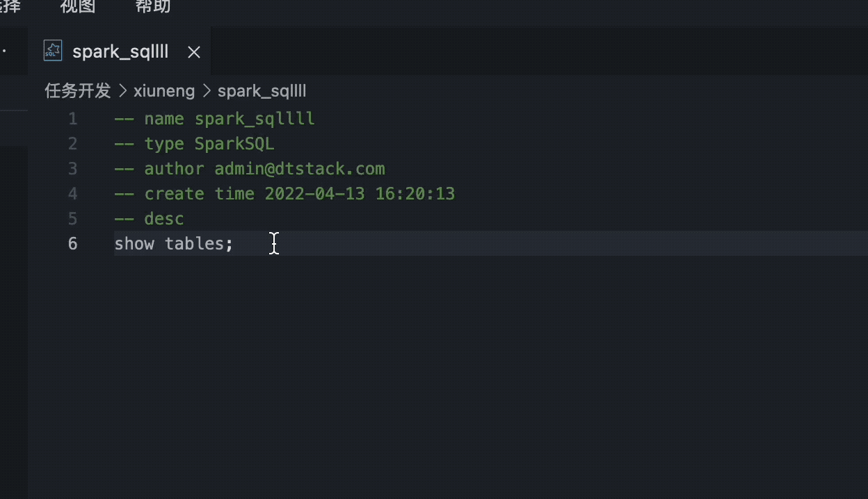Click xiuneng in the breadcrumb
The image size is (868, 499).
click(x=164, y=91)
